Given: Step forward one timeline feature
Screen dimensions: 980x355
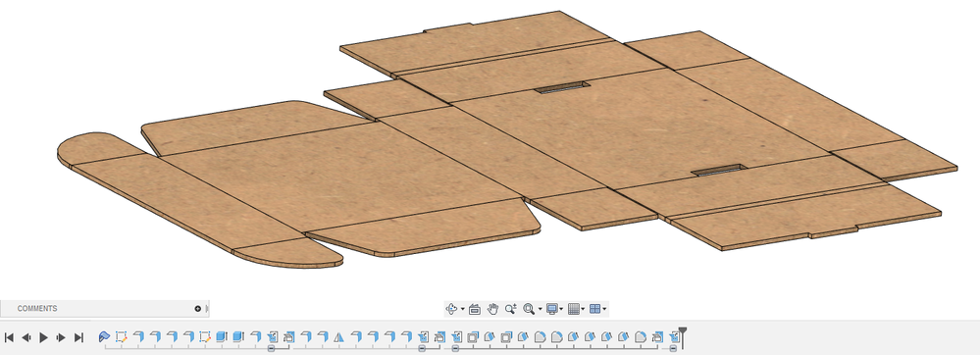Looking at the screenshot, I should [61, 337].
